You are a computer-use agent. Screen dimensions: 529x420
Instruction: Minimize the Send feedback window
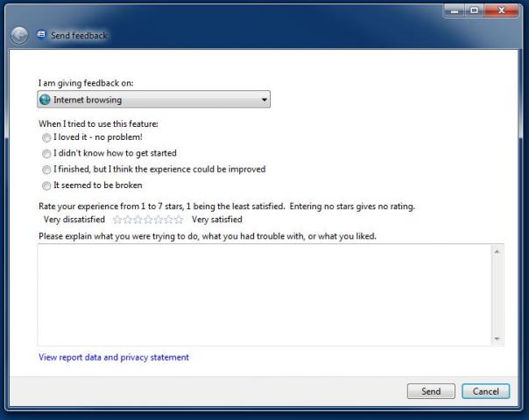tap(455, 10)
